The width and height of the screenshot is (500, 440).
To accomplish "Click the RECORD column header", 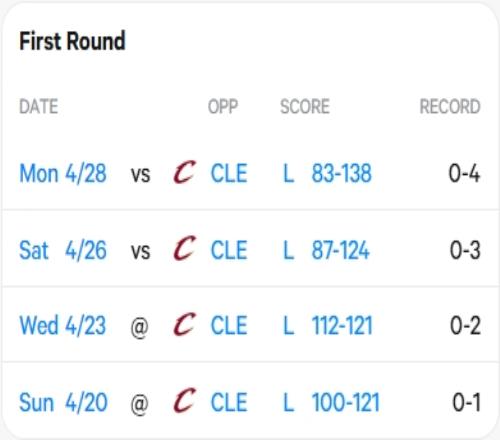I will coord(450,107).
